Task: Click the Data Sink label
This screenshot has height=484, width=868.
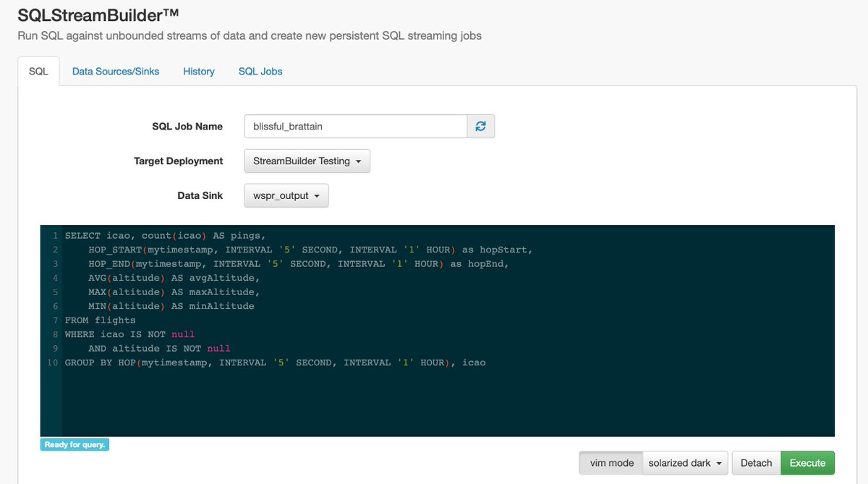Action: 200,195
